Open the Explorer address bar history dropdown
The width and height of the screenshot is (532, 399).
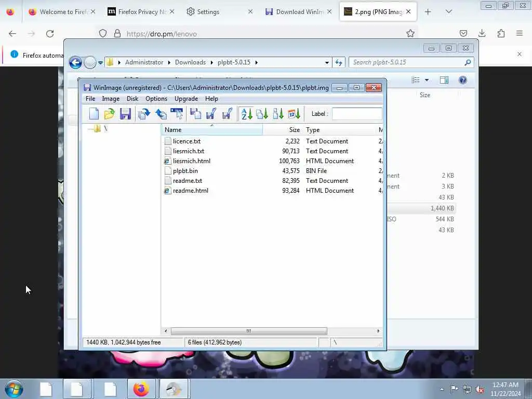pos(327,62)
